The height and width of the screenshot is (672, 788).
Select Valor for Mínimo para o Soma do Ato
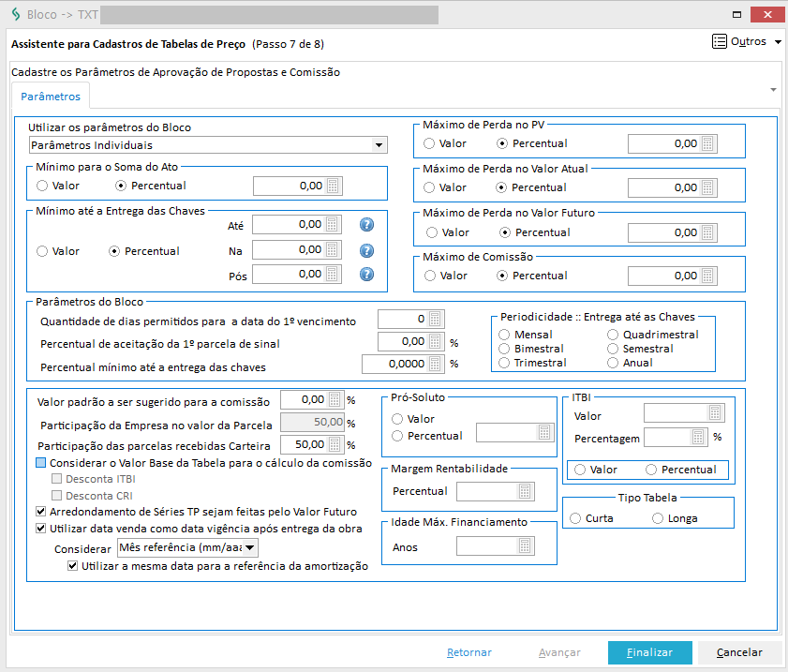(x=43, y=186)
